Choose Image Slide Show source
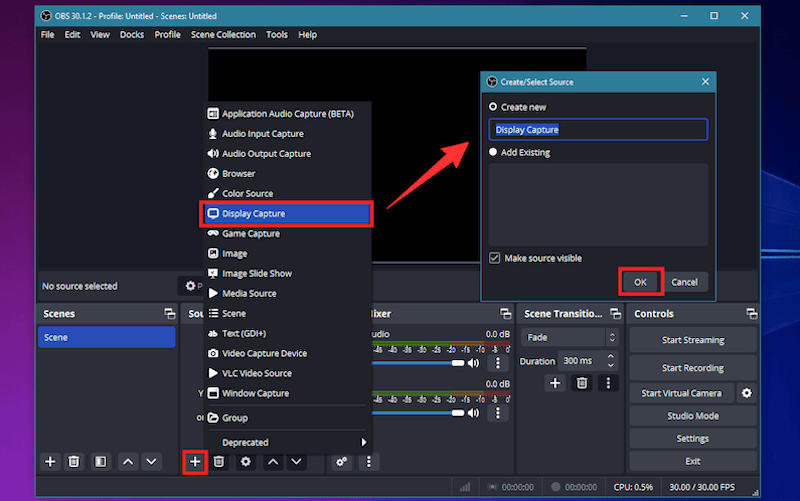 pos(288,273)
